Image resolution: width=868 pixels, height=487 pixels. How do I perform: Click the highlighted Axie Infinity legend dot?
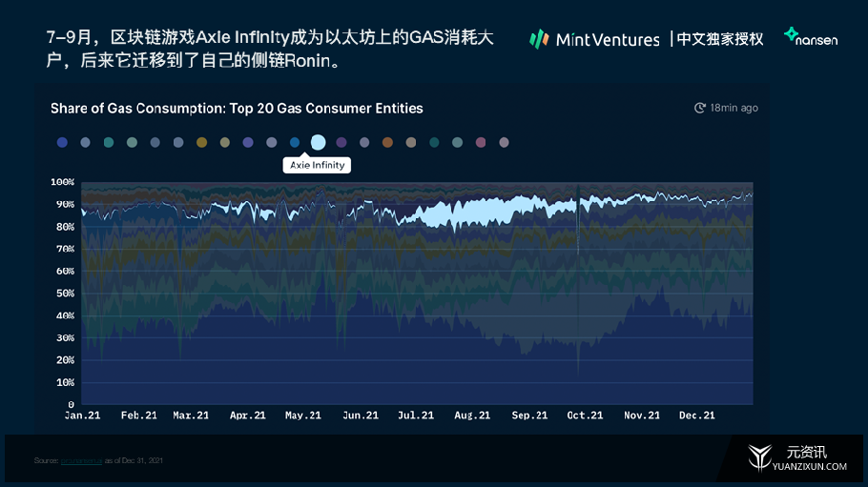[318, 143]
